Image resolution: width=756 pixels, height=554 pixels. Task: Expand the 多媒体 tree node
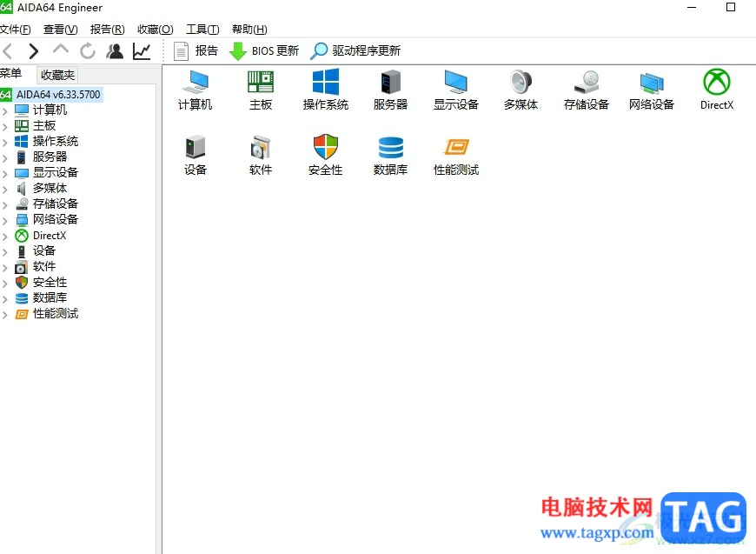point(5,190)
